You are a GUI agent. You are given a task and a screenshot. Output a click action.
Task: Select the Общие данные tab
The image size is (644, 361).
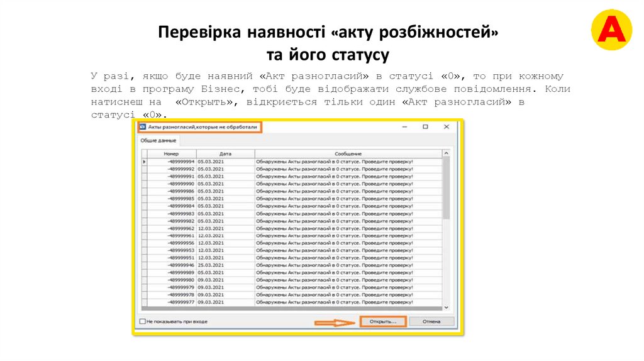tap(158, 140)
